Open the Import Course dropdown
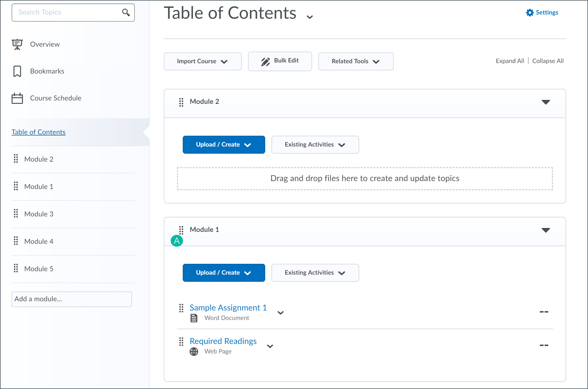The height and width of the screenshot is (389, 588). 203,61
